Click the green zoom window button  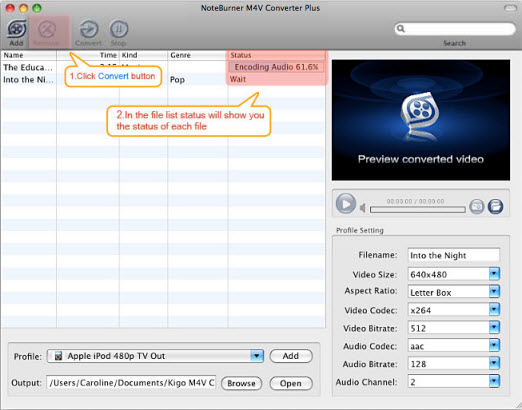[37, 8]
